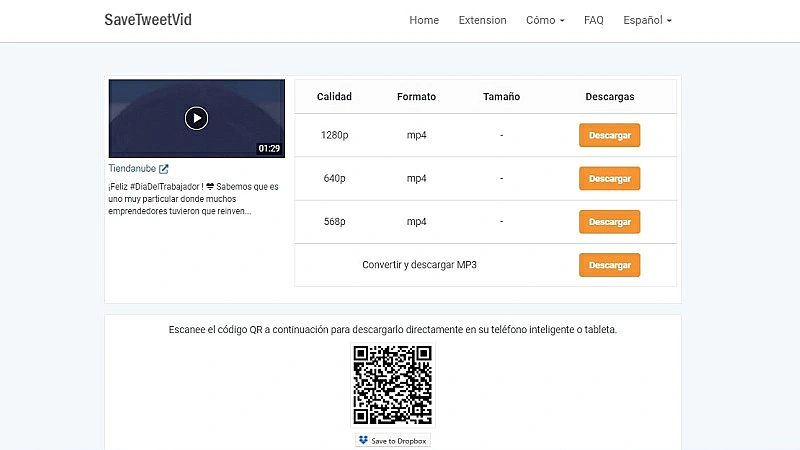Play the video thumbnail preview
Viewport: 800px width, 450px height.
196,118
